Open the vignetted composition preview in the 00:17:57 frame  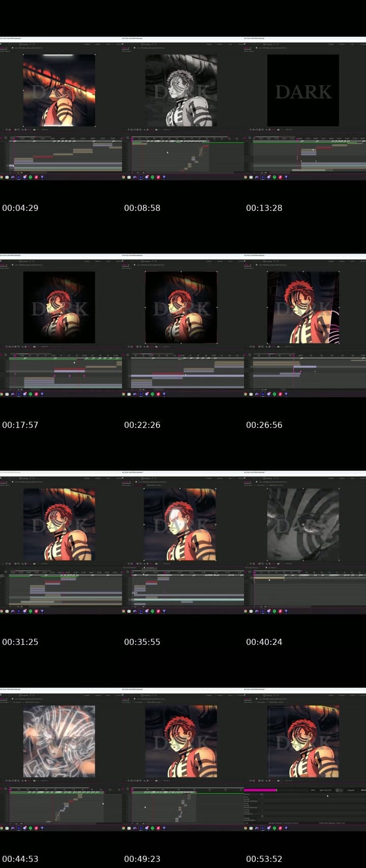tap(59, 307)
